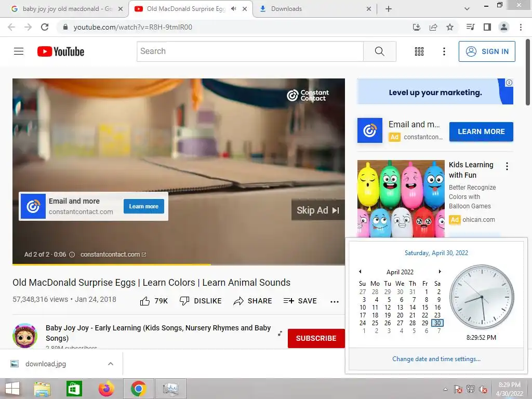
Task: Go forward in Chrome
Action: [x=28, y=27]
